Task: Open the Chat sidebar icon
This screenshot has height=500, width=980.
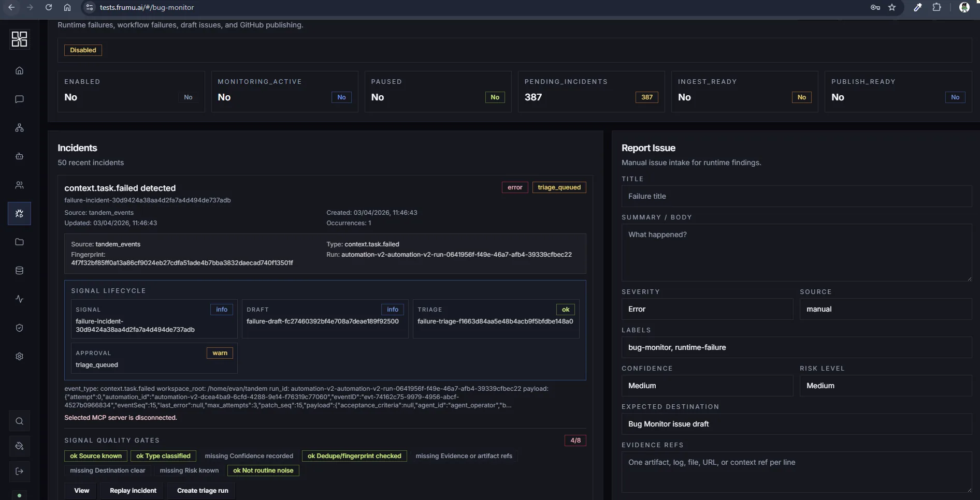Action: point(19,99)
